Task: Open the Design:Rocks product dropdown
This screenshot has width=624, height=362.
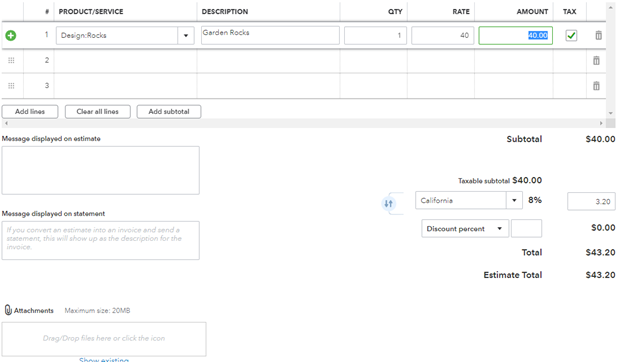Action: [x=185, y=35]
